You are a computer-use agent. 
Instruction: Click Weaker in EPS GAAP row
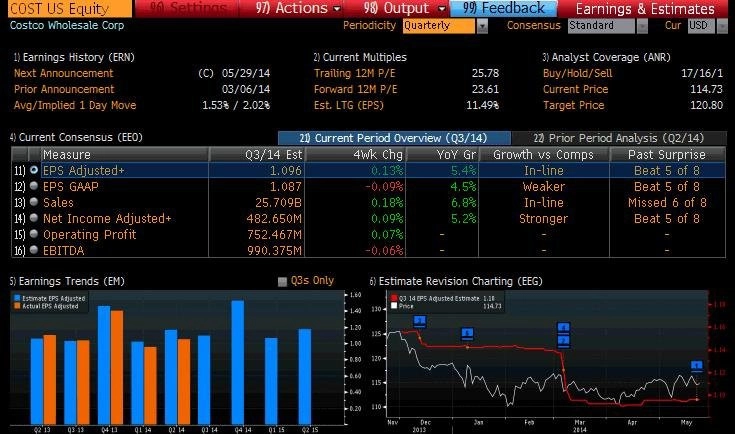[x=543, y=187]
